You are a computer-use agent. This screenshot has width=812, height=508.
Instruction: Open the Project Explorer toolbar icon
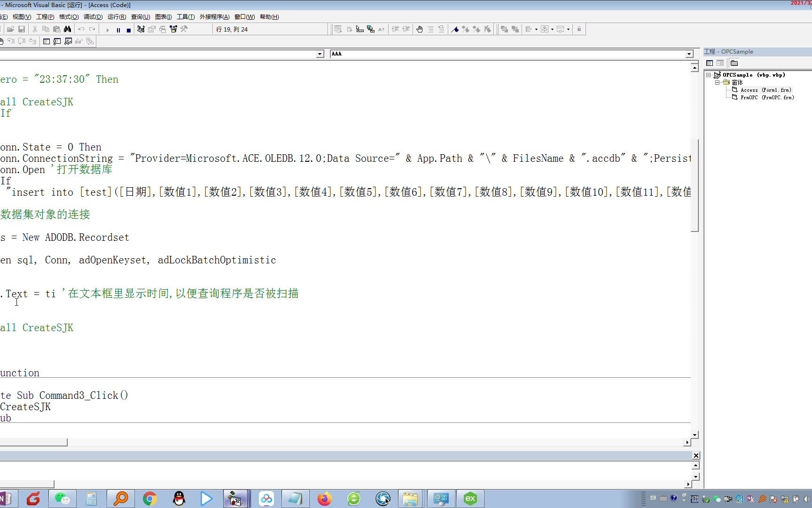pos(141,29)
